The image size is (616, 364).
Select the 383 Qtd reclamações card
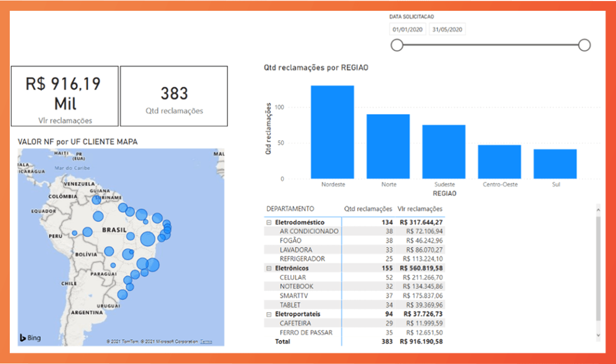[174, 95]
